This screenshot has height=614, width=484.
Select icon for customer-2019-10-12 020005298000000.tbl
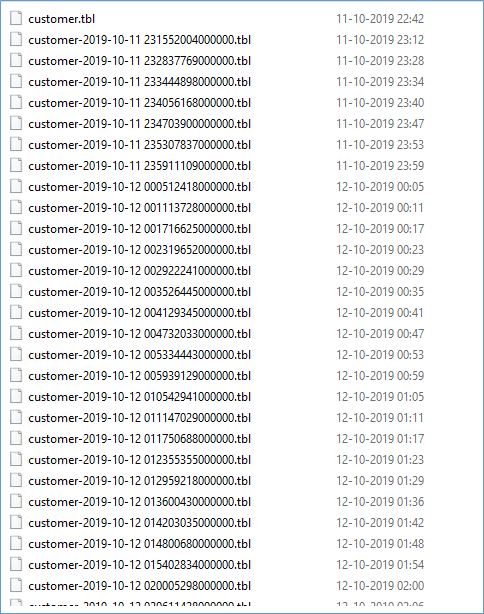coord(16,585)
